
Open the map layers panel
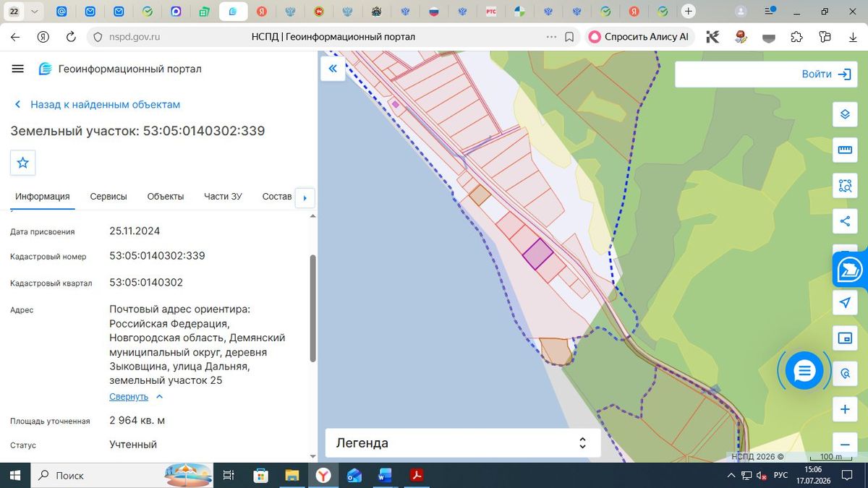click(845, 114)
